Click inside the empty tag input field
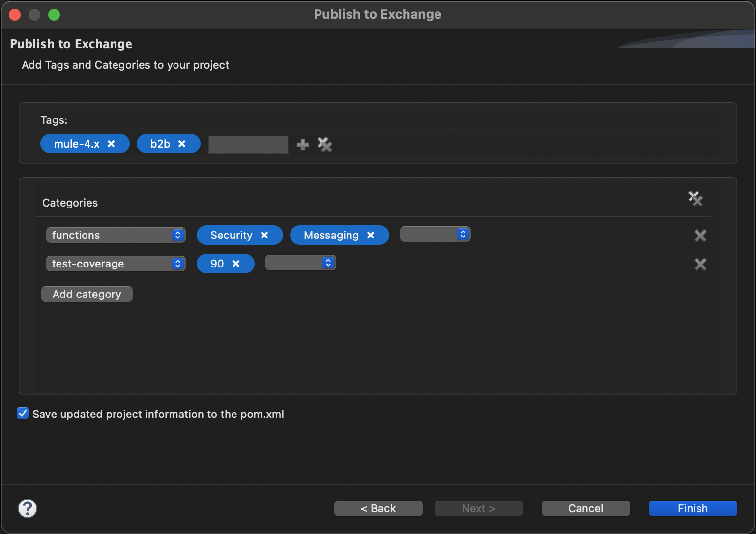 point(248,145)
